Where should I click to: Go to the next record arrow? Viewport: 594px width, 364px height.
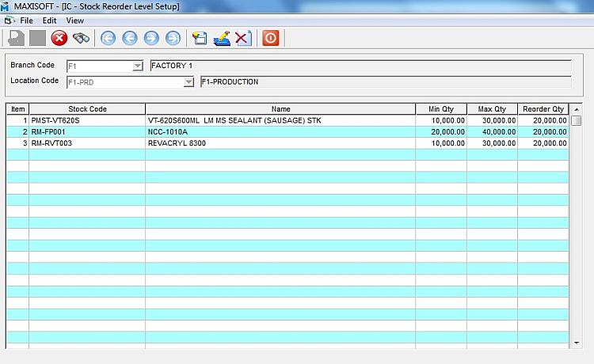click(x=150, y=38)
